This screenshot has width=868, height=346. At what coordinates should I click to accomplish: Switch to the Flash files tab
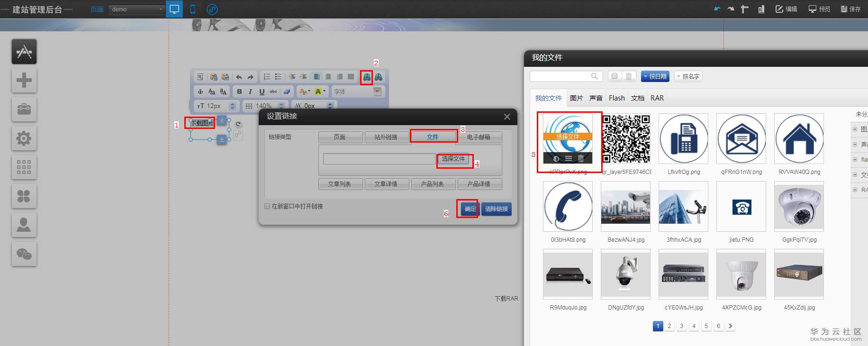pyautogui.click(x=617, y=98)
